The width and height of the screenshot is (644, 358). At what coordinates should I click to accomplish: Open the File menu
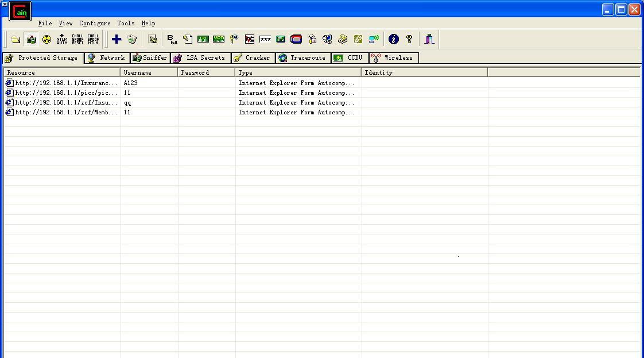tap(45, 24)
